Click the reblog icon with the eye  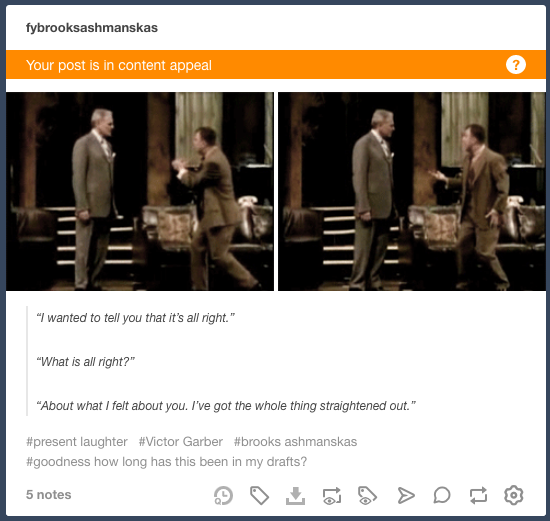[332, 495]
